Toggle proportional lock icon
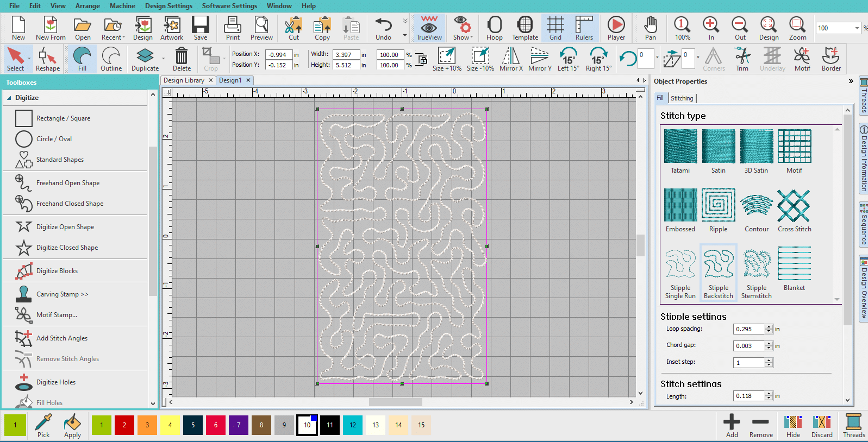868x442 pixels. tap(421, 60)
